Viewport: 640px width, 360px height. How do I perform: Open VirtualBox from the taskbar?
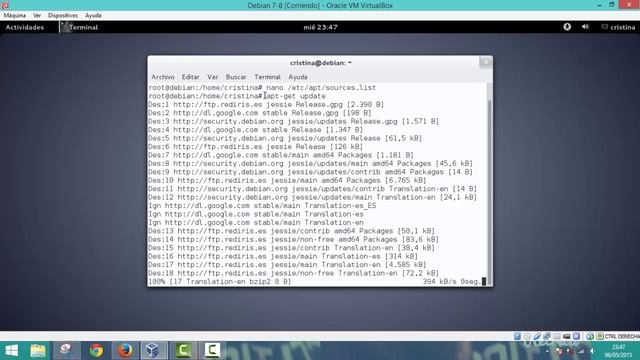(153, 351)
